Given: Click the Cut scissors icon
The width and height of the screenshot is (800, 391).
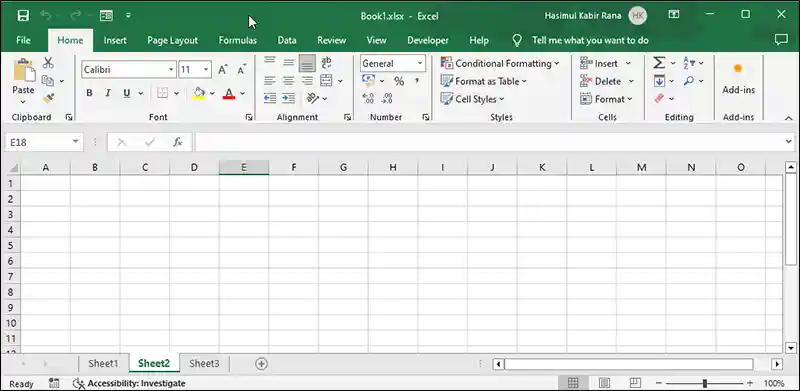Looking at the screenshot, I should 48,63.
